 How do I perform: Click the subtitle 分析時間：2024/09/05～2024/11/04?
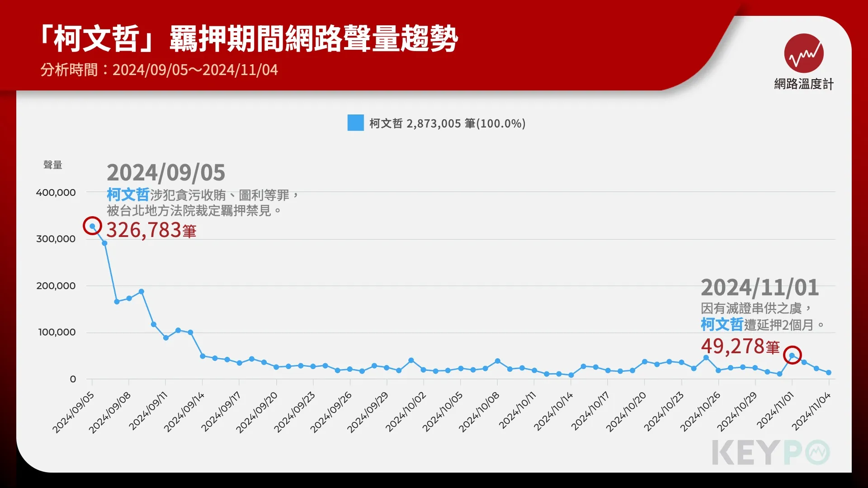(x=159, y=70)
